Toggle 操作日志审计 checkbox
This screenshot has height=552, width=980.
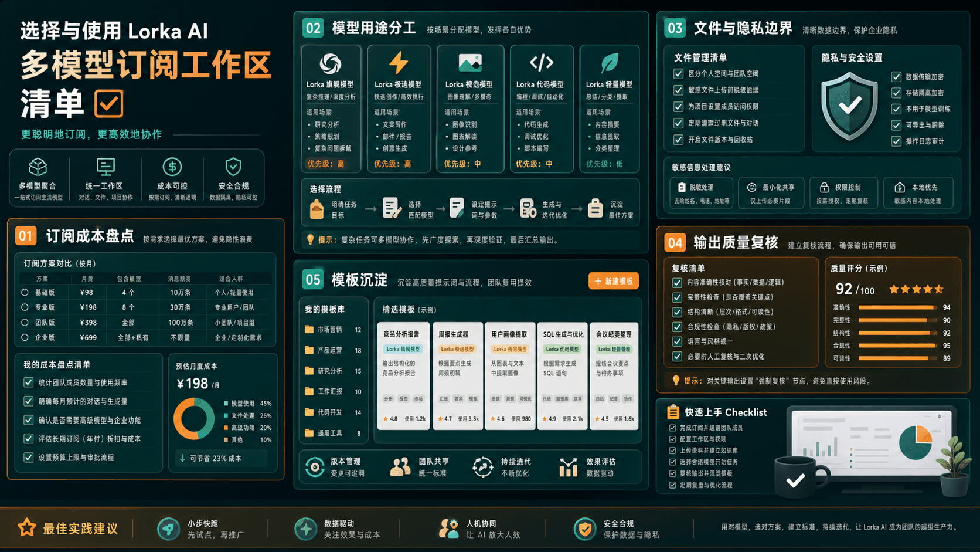(896, 141)
